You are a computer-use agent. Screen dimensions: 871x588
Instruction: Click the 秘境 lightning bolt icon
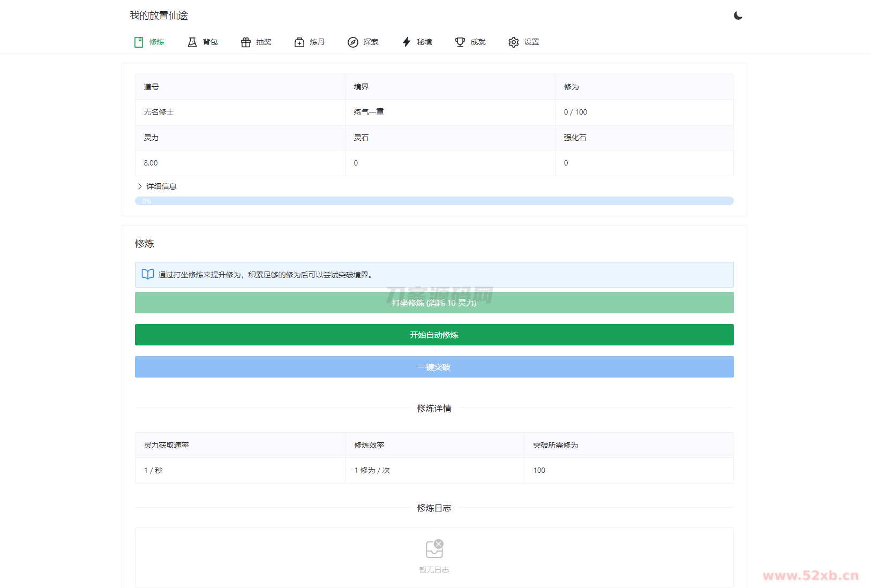click(406, 42)
